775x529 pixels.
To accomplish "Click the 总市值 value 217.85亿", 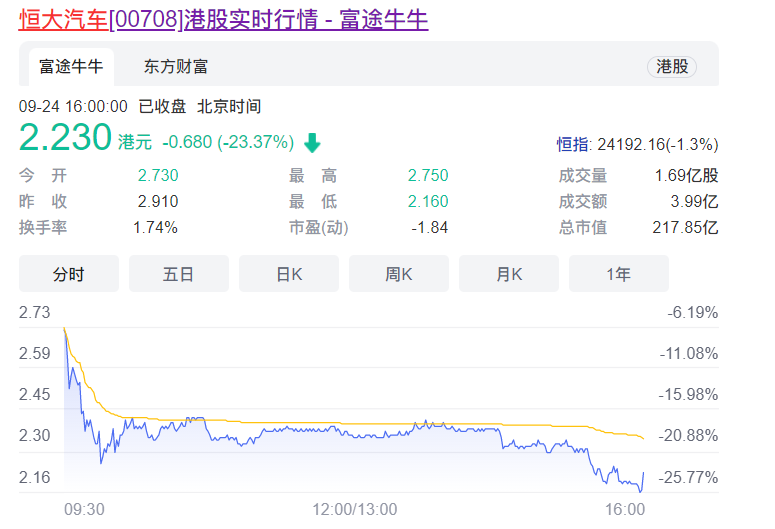I will [686, 227].
